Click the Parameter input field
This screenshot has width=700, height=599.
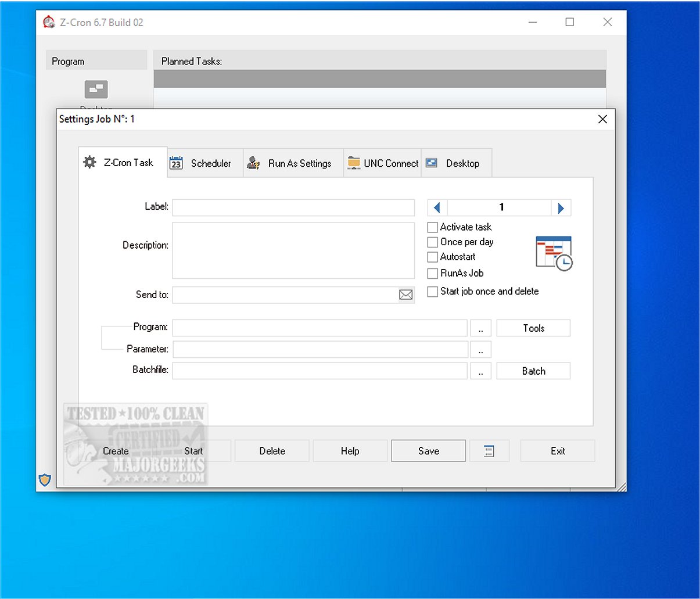320,349
